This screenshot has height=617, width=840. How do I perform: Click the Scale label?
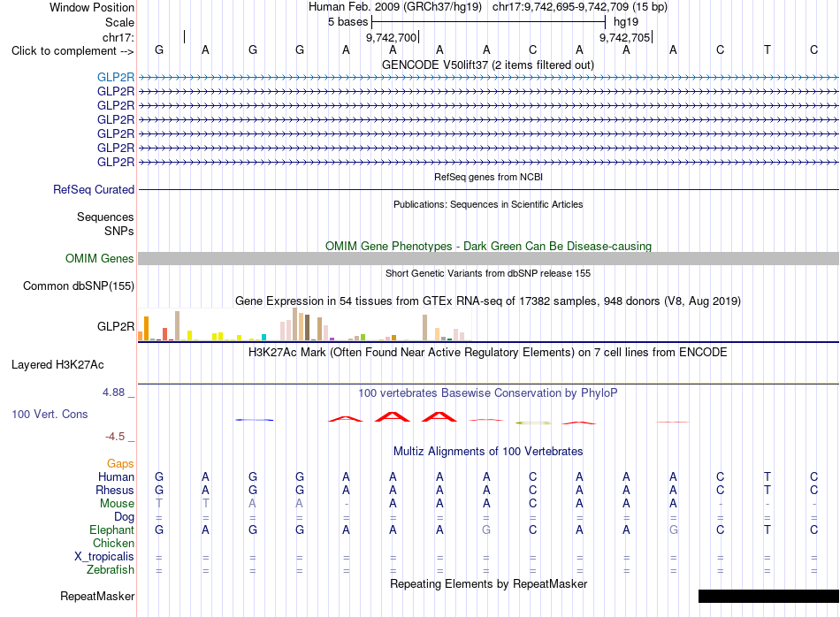pyautogui.click(x=119, y=22)
